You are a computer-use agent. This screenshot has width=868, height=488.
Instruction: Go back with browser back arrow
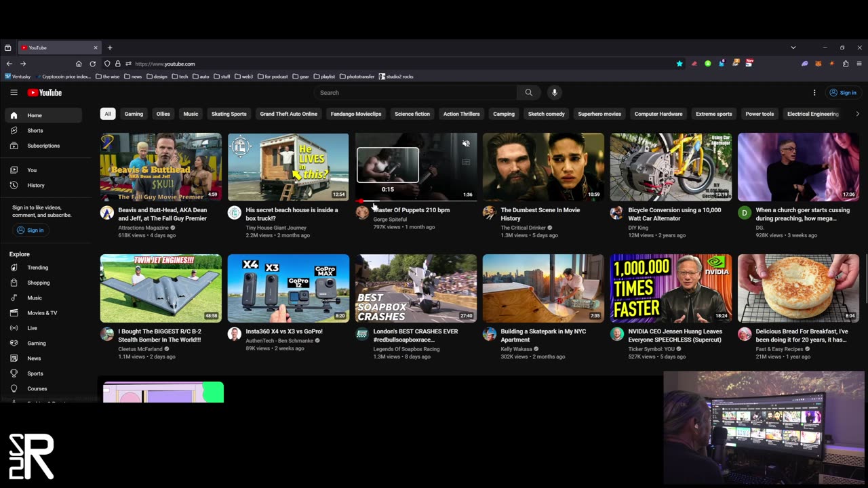coord(9,64)
